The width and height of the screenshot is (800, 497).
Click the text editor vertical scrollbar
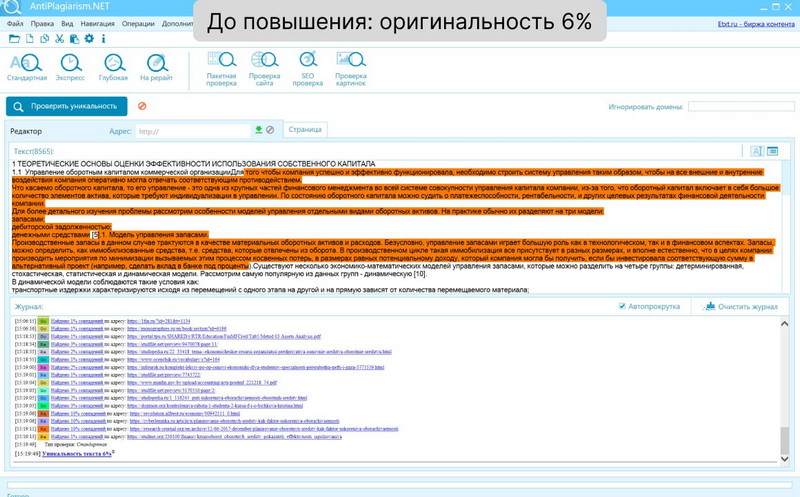(786, 226)
